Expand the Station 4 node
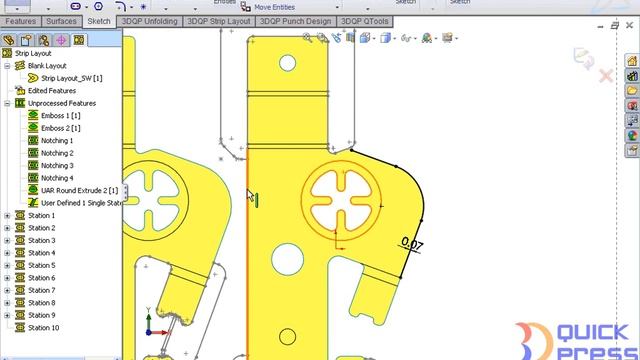 coord(7,253)
